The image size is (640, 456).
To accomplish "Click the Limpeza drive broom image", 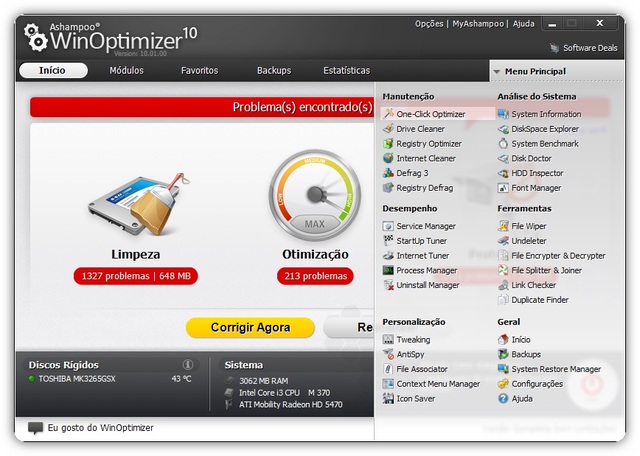I will [x=138, y=203].
